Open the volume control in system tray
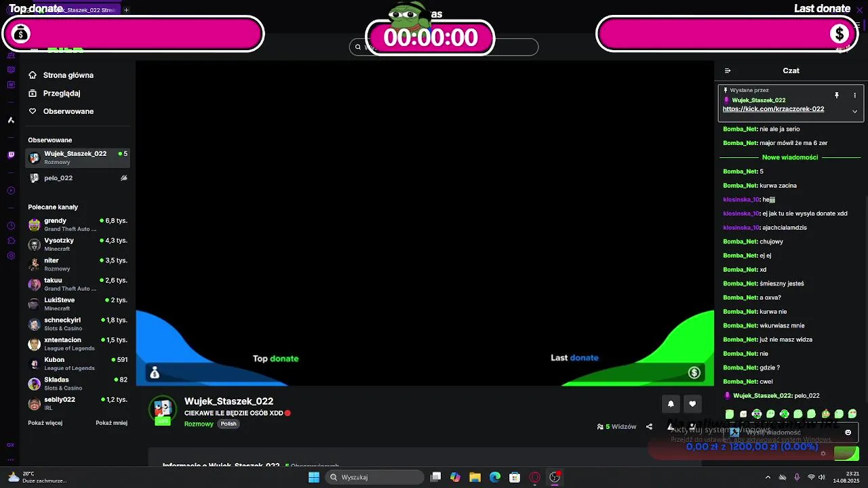Image resolution: width=868 pixels, height=488 pixels. coord(821,477)
